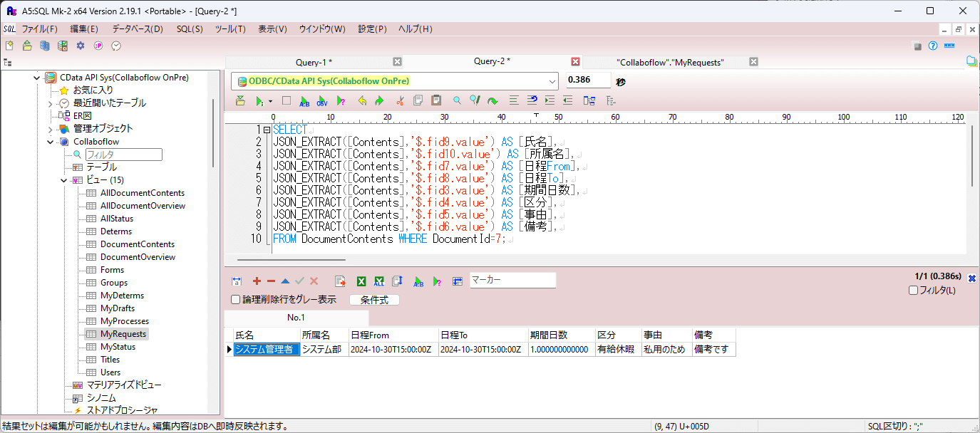Click the 氏名 column header

click(267, 335)
